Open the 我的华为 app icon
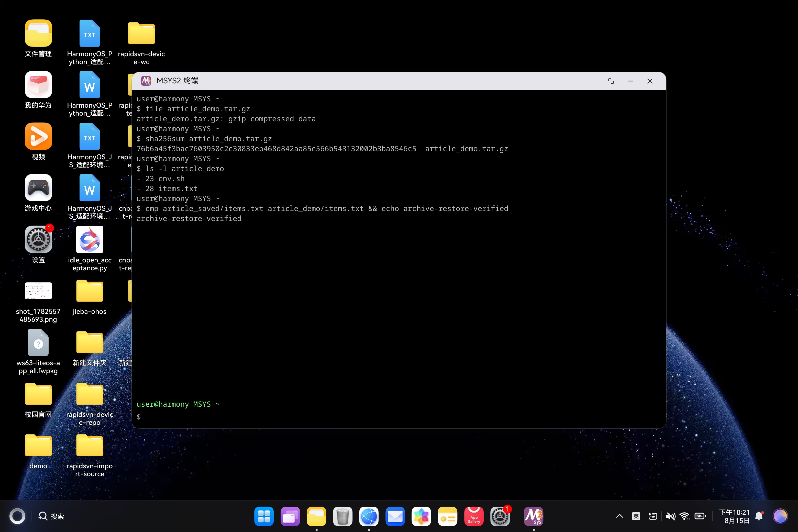Screen dimensions: 798x532 tap(38, 85)
